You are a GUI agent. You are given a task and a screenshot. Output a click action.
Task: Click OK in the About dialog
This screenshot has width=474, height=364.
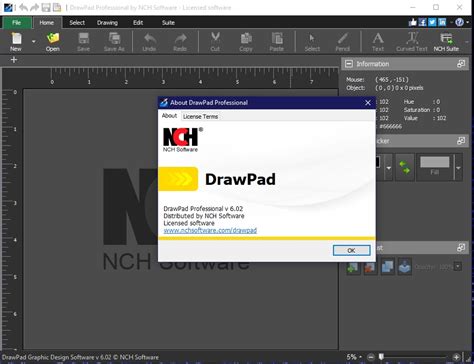click(x=351, y=250)
